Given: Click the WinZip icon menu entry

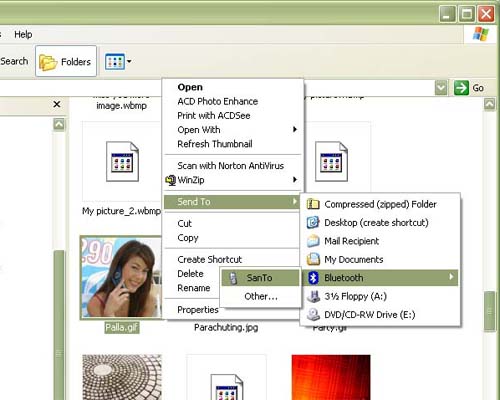Looking at the screenshot, I should [x=171, y=180].
